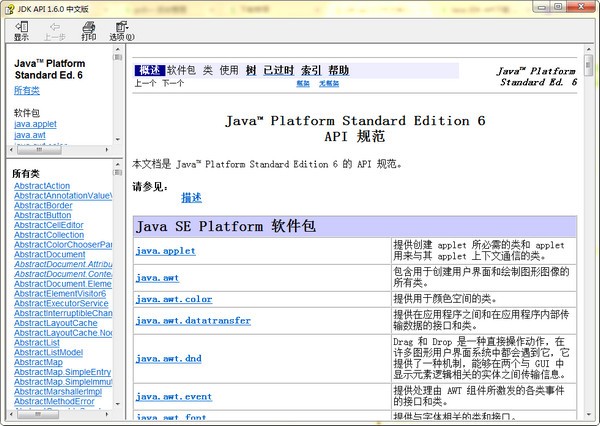Follow the java.awt.dnd package link
This screenshot has width=600, height=426.
point(168,357)
